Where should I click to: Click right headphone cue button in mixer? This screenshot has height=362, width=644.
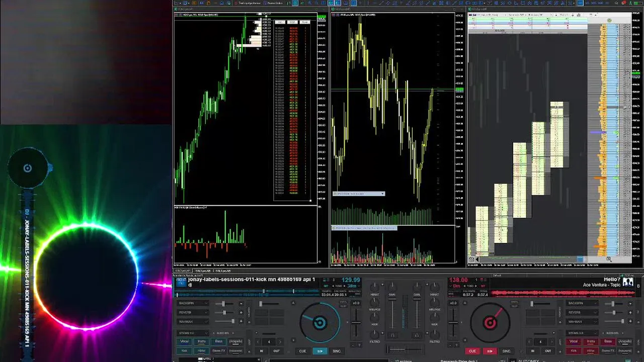click(x=417, y=335)
